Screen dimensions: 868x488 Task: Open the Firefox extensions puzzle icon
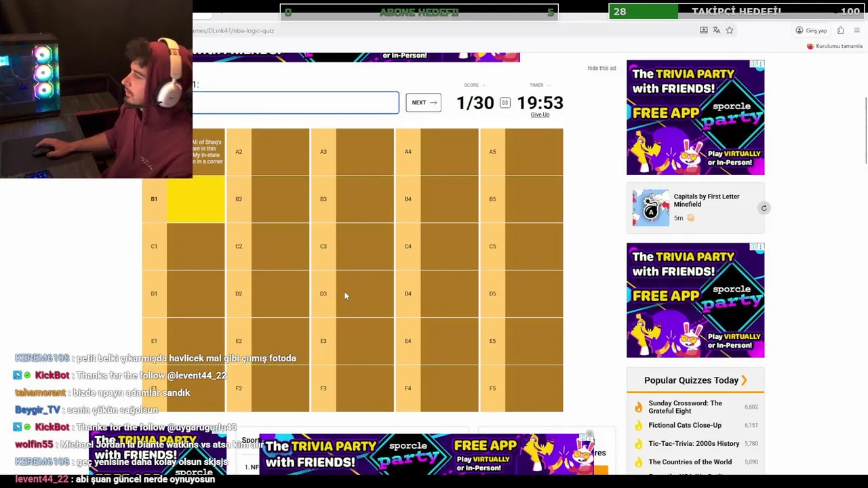point(841,30)
